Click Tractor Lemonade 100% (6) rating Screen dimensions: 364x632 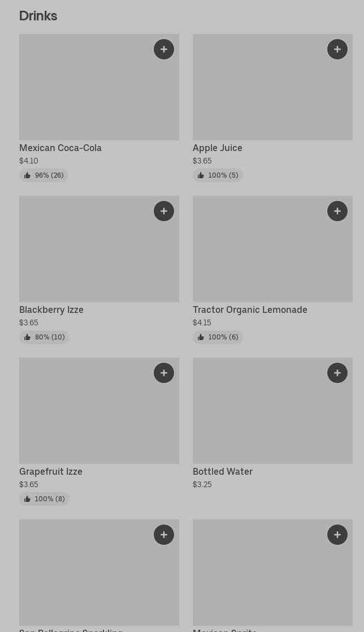click(x=218, y=337)
